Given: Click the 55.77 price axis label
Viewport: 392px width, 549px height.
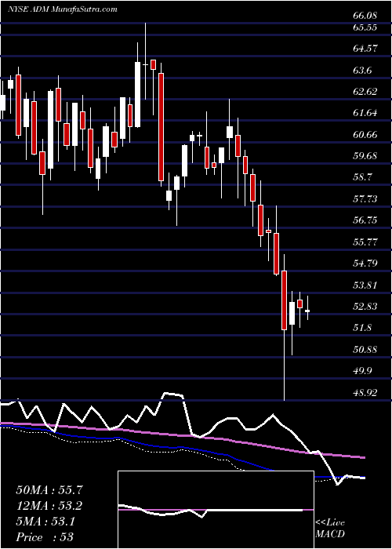Looking at the screenshot, I should pos(365,242).
